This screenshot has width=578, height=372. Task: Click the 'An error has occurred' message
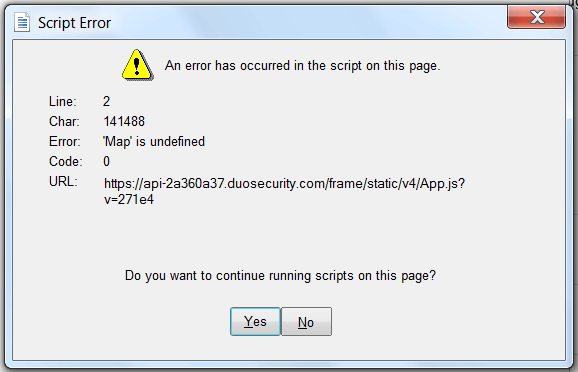point(302,66)
